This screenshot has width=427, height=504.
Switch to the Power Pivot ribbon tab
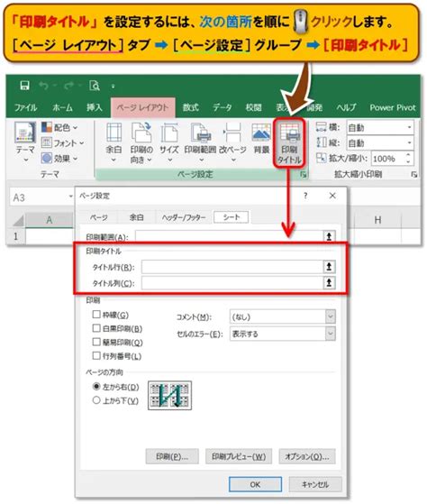tap(393, 107)
